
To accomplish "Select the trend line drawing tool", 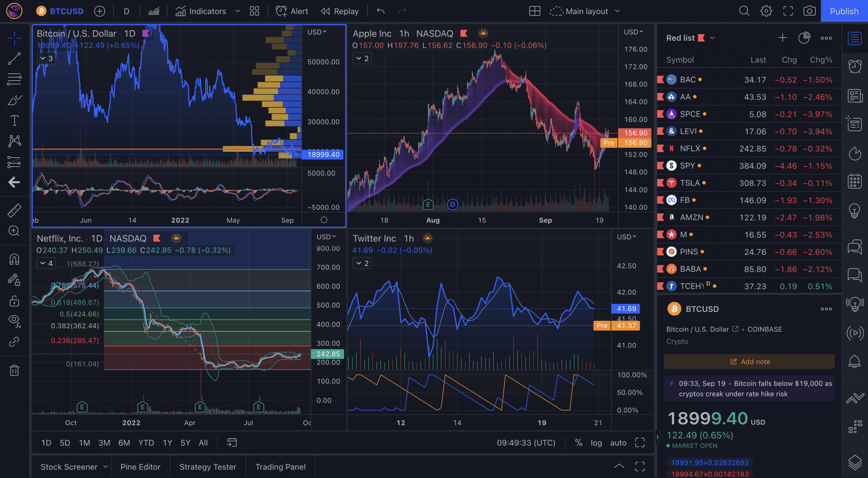I will click(x=14, y=58).
